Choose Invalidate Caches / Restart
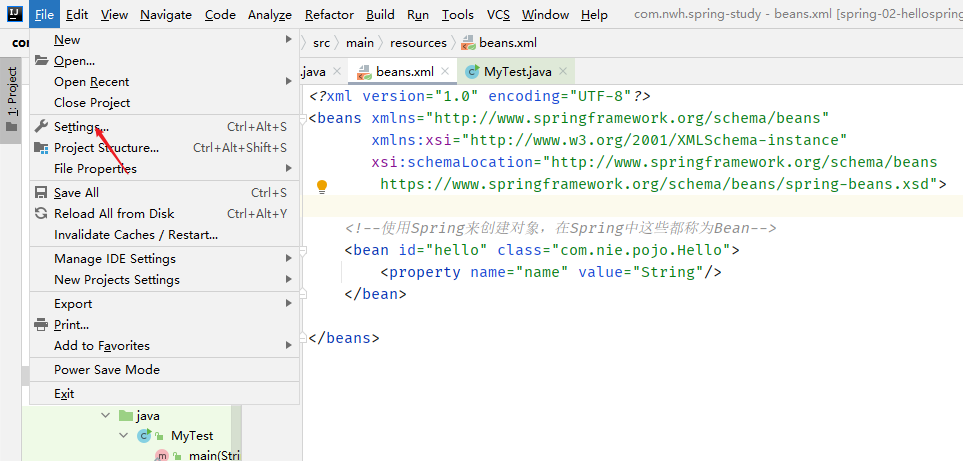The height and width of the screenshot is (461, 963). pyautogui.click(x=165, y=234)
